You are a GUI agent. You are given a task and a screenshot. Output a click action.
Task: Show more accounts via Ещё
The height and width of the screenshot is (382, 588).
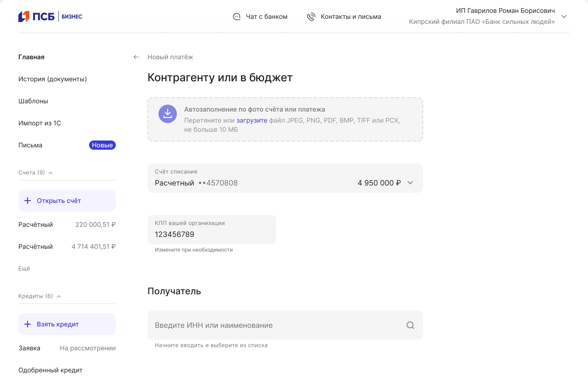point(24,268)
